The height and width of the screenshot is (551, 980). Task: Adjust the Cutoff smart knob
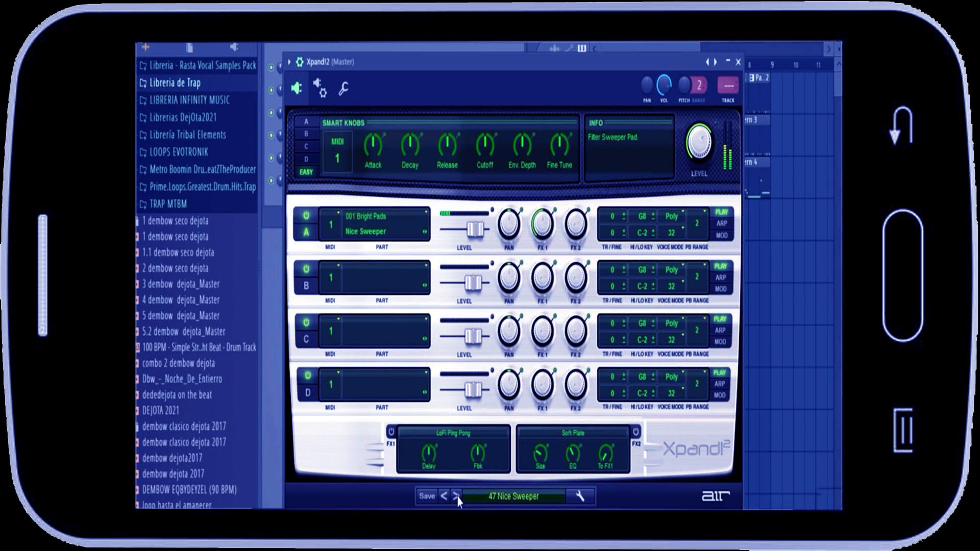coord(485,145)
